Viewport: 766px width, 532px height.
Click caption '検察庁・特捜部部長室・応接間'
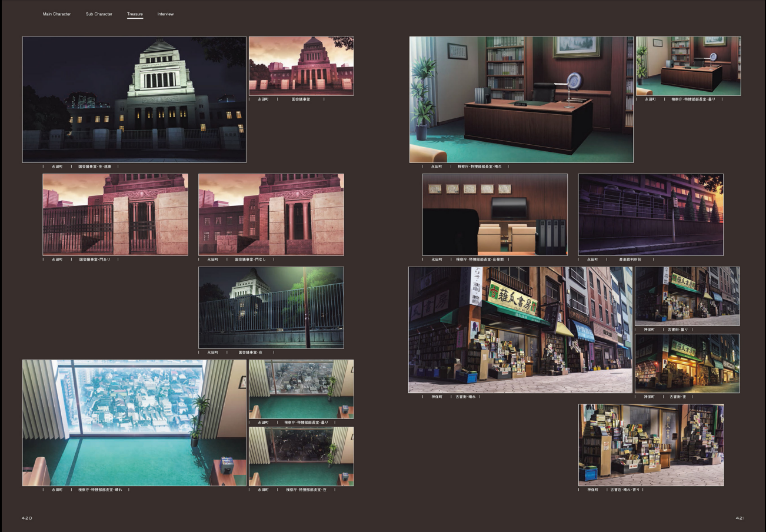pos(480,260)
